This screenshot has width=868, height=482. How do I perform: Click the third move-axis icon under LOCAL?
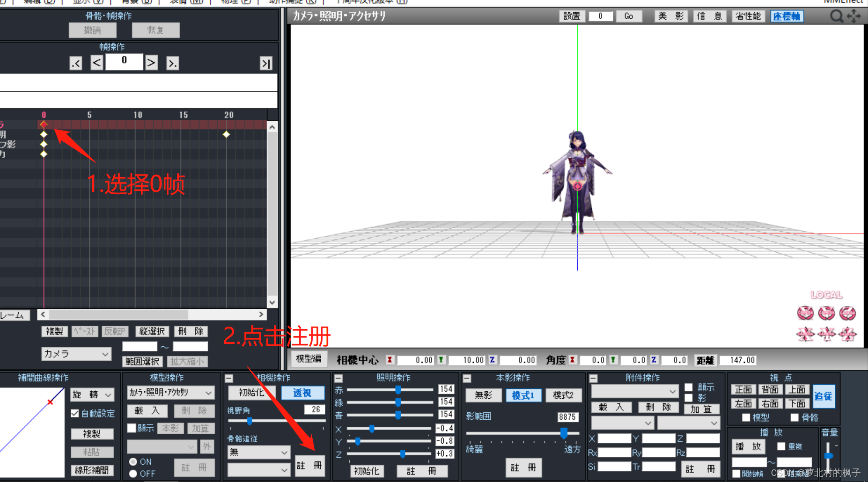pos(847,334)
